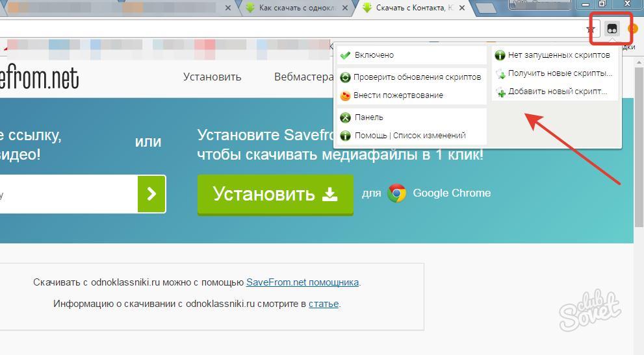
Task: Click the green Установить download button
Action: point(275,194)
